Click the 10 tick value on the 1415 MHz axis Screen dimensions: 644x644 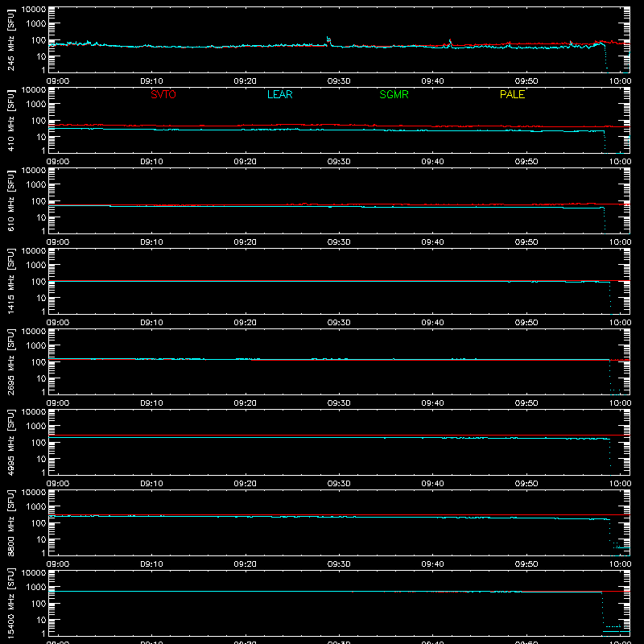[x=41, y=298]
